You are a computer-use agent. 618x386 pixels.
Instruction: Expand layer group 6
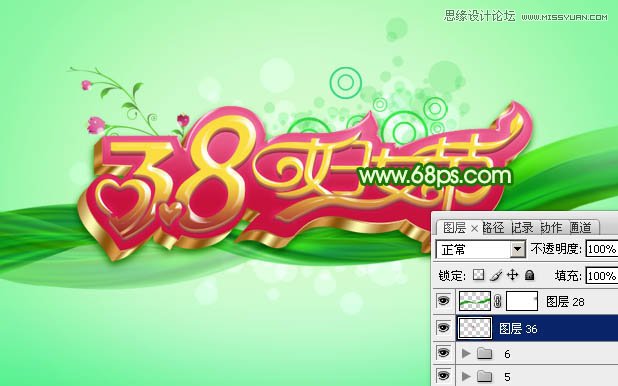tap(466, 354)
